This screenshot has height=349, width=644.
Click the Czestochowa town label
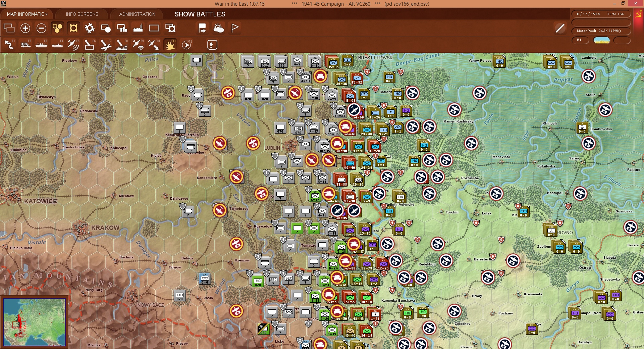click(73, 147)
